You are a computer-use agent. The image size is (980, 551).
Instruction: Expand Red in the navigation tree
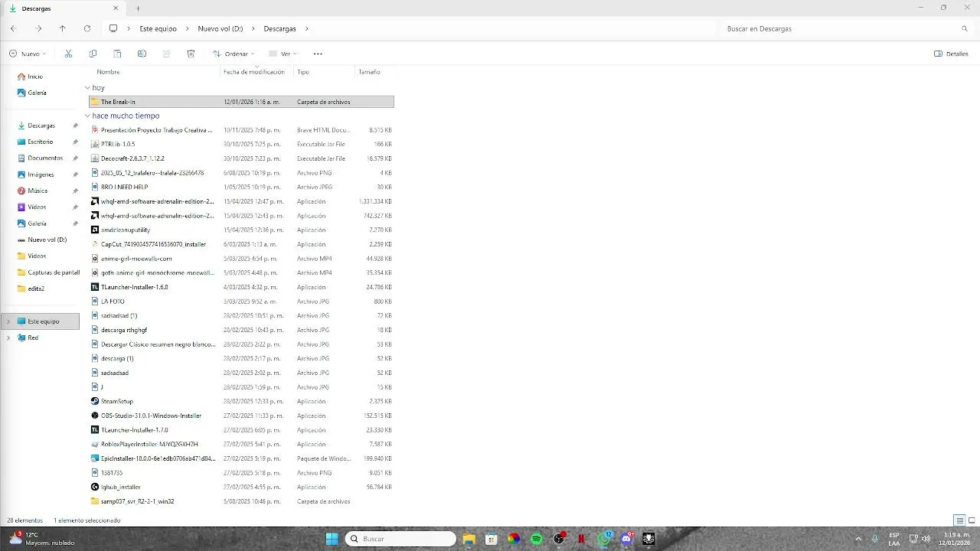click(8, 337)
